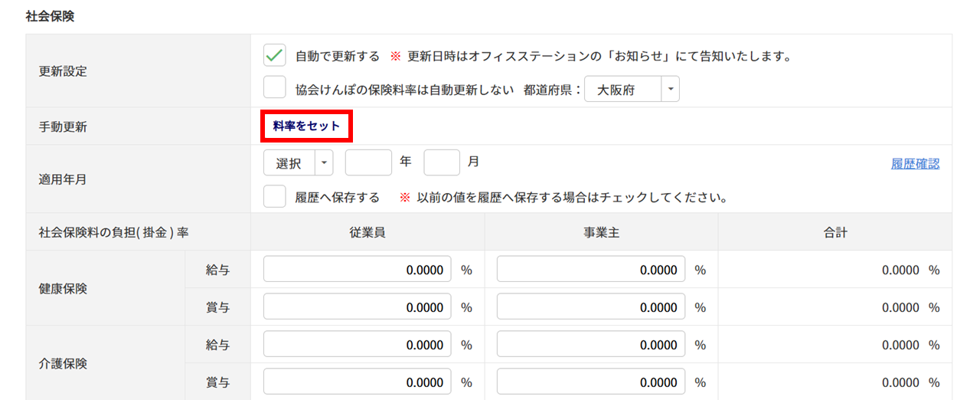Select 介護保険 賞与 従業員 rate field
980x400 pixels.
358,382
